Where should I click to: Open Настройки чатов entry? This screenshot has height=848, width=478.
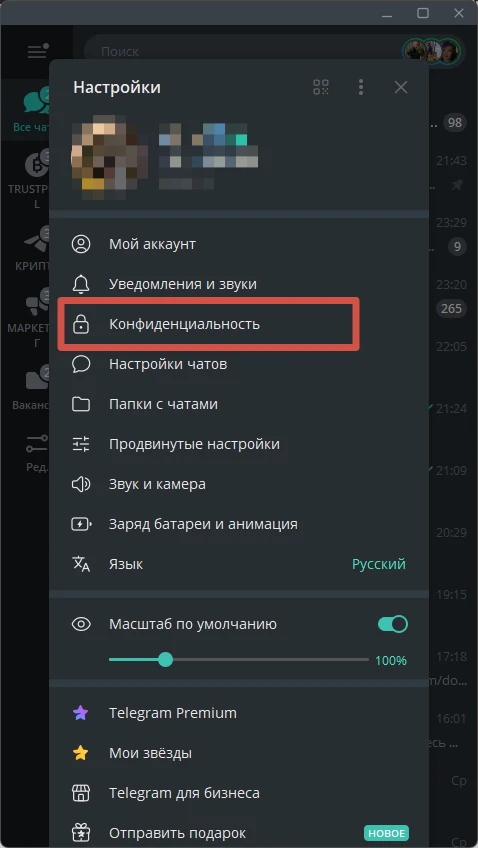[x=239, y=364]
